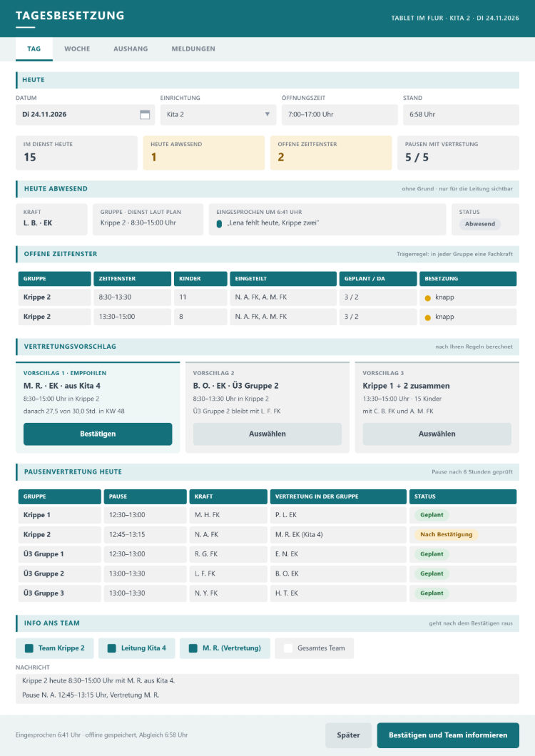
Task: Toggle the Team Krippe 2 recipient checkbox
Action: [29, 648]
